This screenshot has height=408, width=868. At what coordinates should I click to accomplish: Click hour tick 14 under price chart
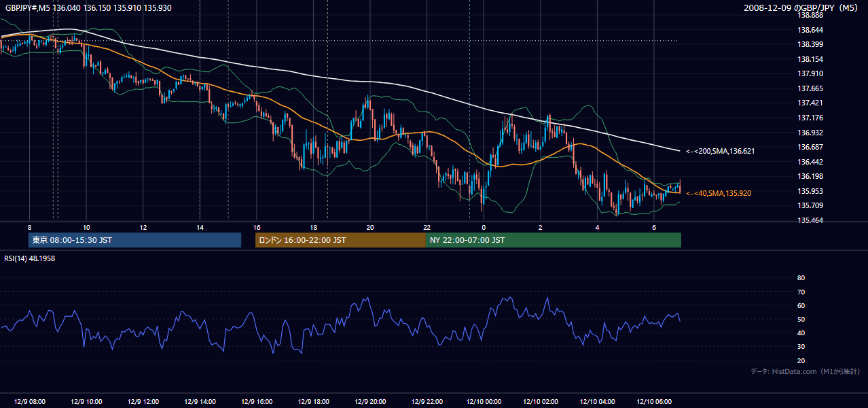point(200,227)
